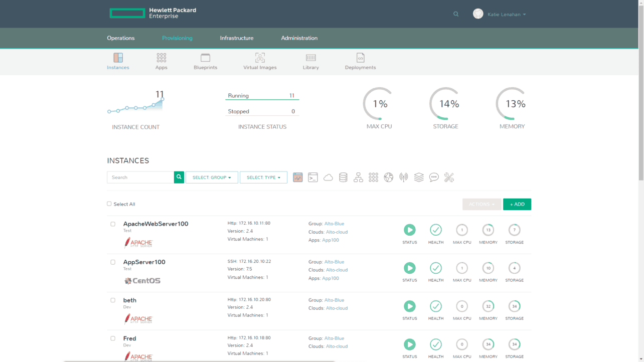This screenshot has height=362, width=644.
Task: Click the search magnifier in the header
Action: 456,14
